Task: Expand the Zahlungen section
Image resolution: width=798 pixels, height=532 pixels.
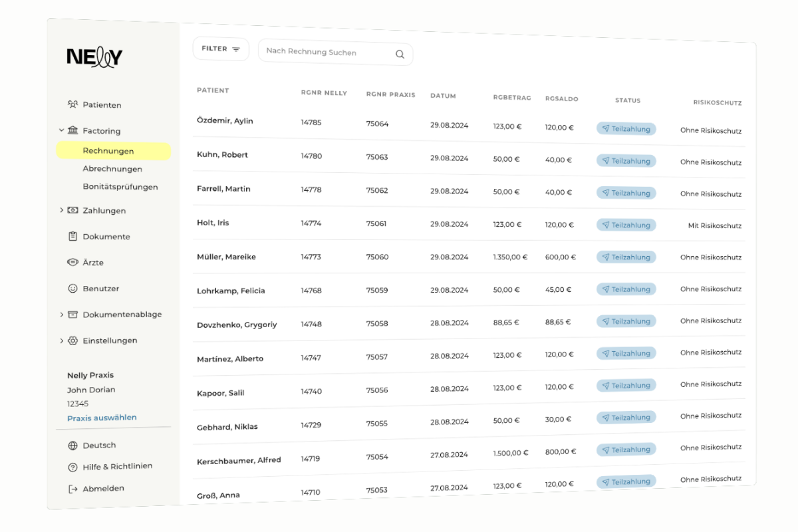Action: click(61, 210)
